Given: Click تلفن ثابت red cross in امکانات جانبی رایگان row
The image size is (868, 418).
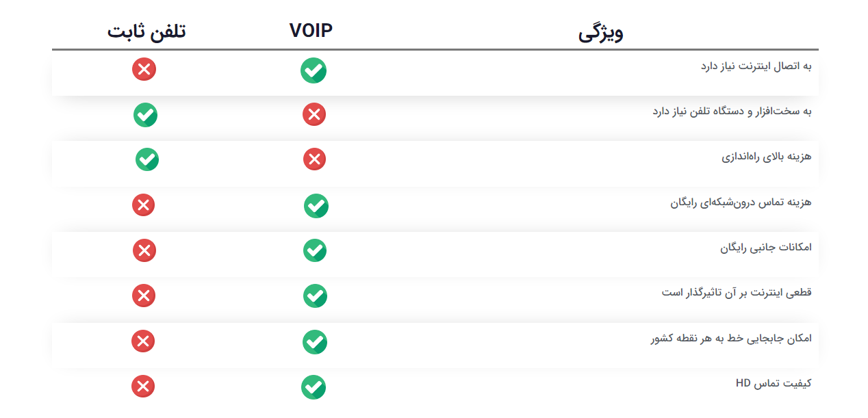Looking at the screenshot, I should [144, 250].
